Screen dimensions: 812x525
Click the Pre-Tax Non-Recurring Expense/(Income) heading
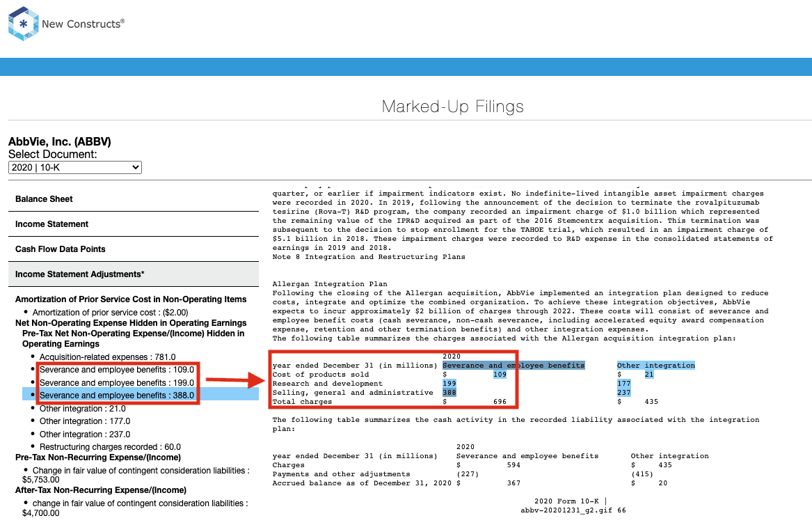(98, 457)
